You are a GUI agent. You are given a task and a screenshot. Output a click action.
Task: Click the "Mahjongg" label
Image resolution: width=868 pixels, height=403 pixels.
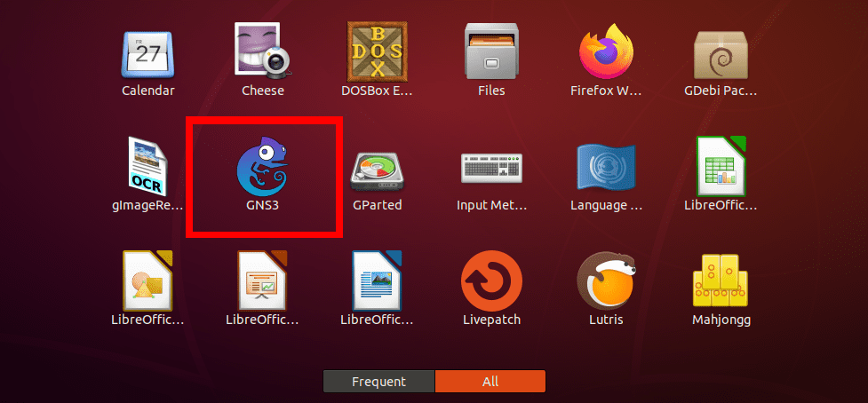[721, 320]
